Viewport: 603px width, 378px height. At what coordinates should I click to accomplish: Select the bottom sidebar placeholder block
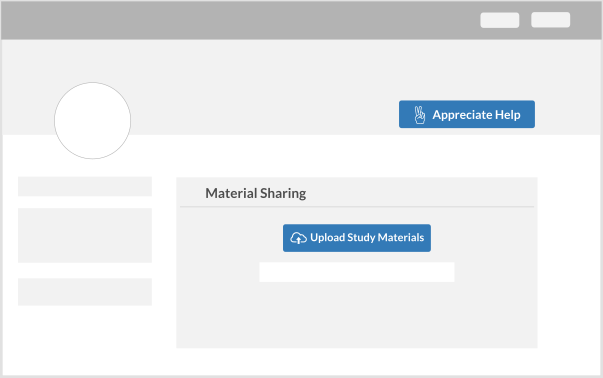tap(85, 292)
